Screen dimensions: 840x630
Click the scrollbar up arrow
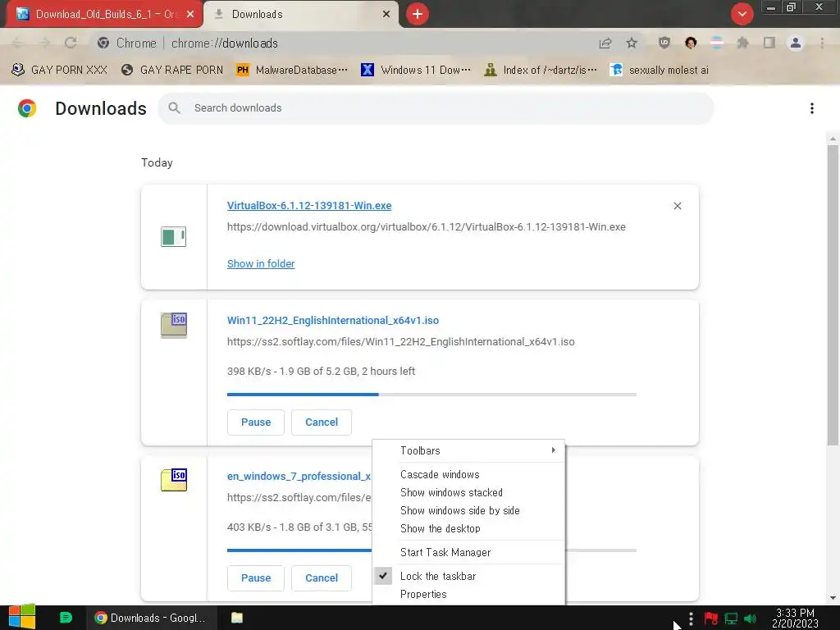pos(833,139)
